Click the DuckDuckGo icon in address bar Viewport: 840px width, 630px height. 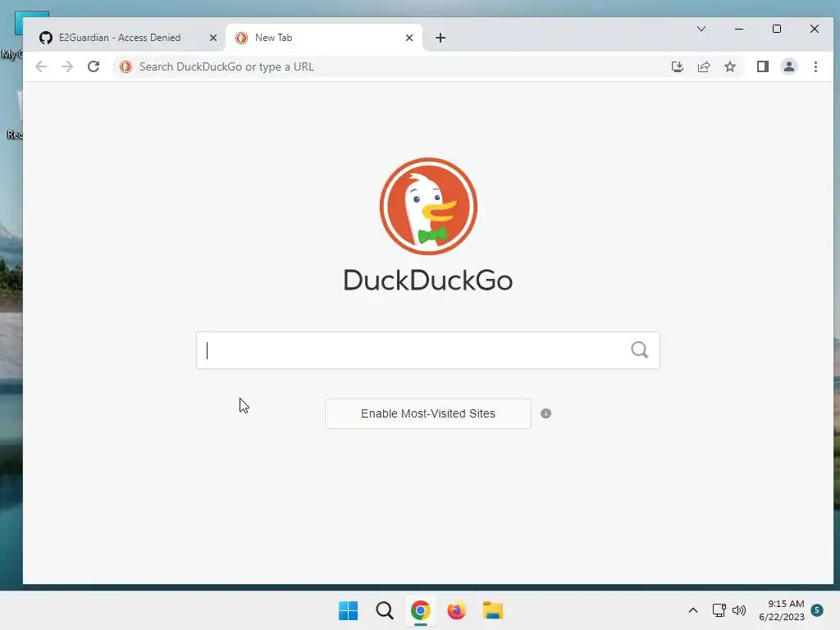126,67
